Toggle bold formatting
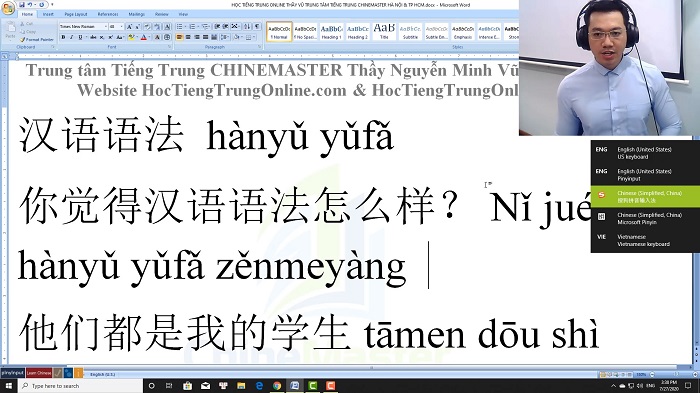 [x=63, y=37]
